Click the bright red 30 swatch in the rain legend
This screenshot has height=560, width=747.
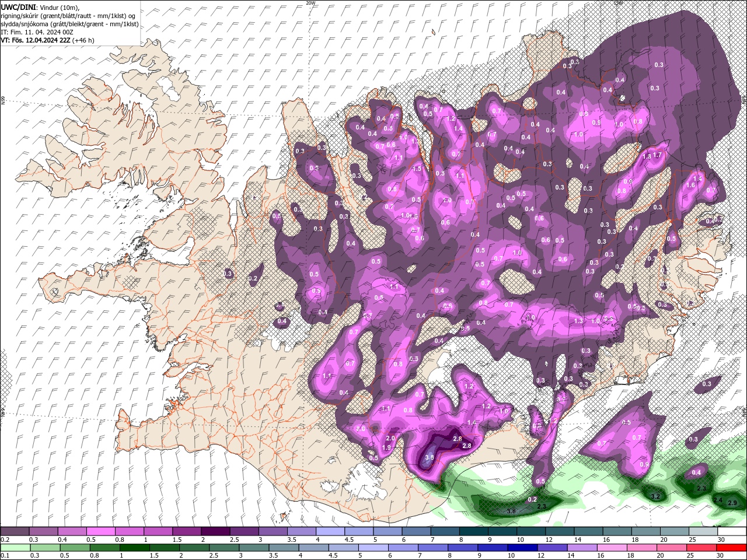(732, 548)
